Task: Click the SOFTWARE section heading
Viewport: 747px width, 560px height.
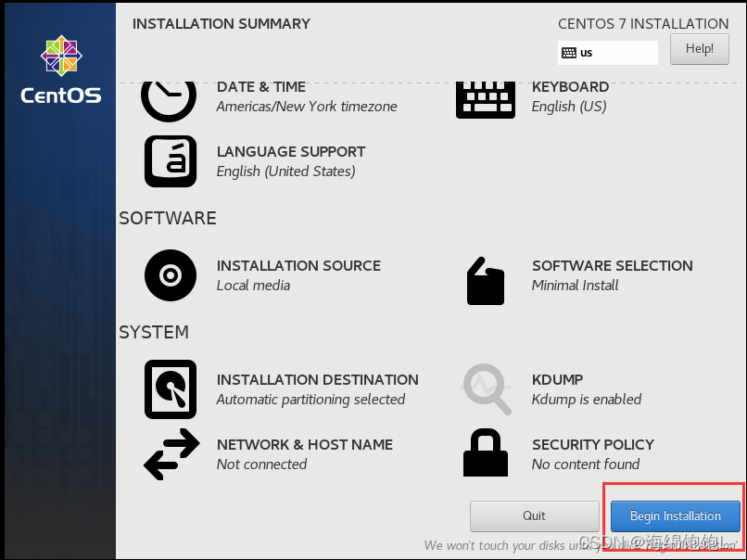Action: point(168,218)
